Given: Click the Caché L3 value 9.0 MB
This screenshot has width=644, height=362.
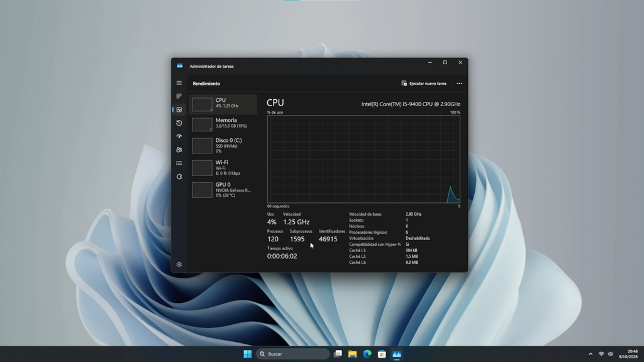Looking at the screenshot, I should tap(411, 262).
